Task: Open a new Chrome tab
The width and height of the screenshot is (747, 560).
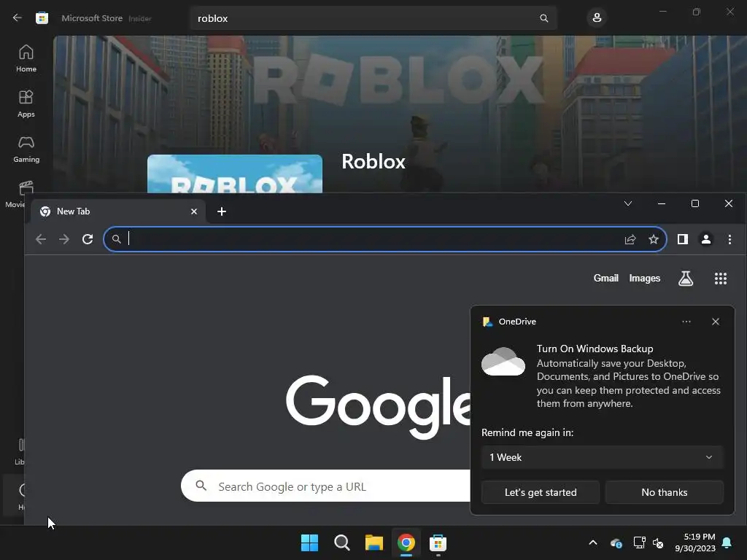Action: click(x=222, y=211)
